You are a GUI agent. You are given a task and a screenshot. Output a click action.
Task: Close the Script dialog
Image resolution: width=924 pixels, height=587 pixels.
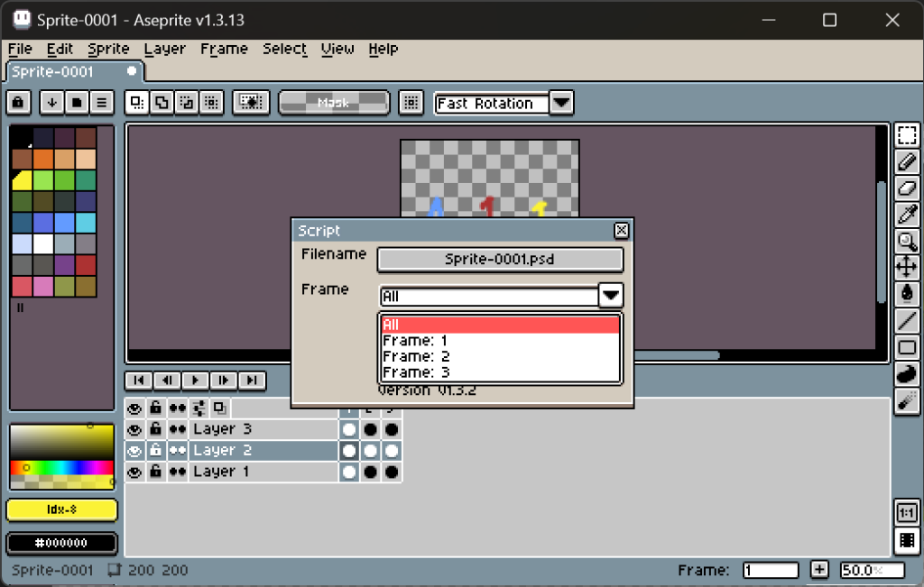[x=621, y=230]
